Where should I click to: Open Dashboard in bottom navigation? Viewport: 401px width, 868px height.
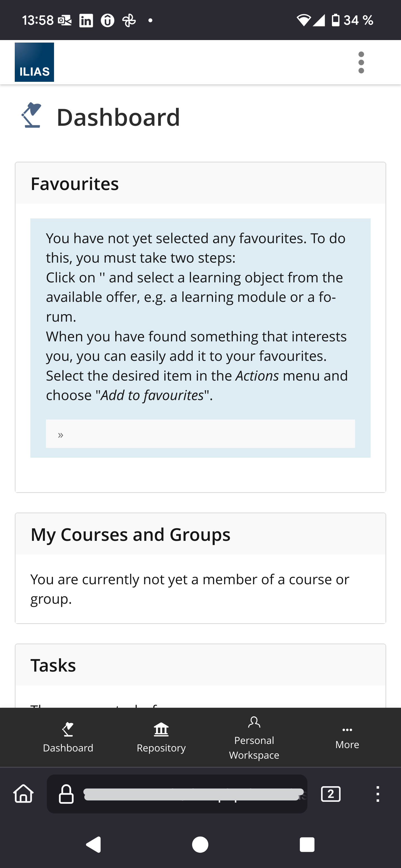[68, 737]
